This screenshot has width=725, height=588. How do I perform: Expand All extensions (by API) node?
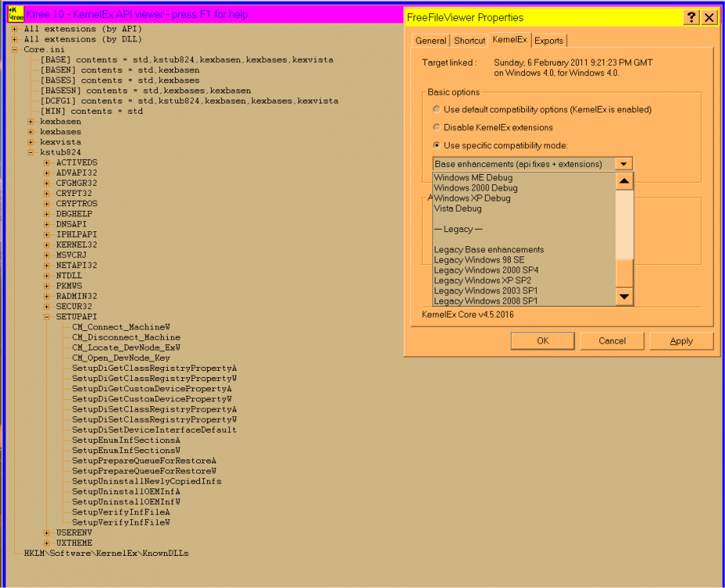point(15,29)
